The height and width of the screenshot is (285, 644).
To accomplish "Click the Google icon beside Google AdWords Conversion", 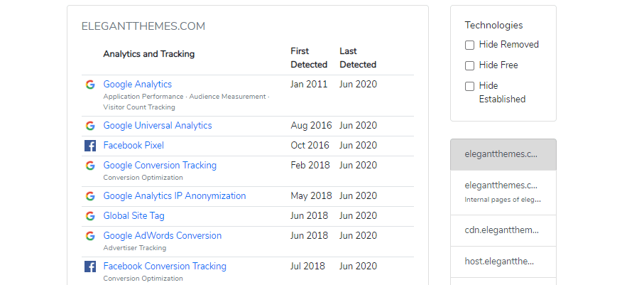I will (90, 236).
